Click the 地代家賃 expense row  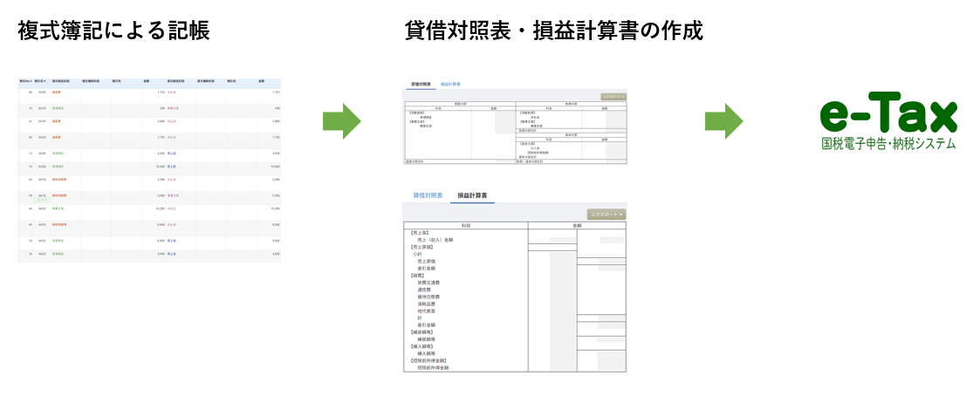pyautogui.click(x=426, y=311)
